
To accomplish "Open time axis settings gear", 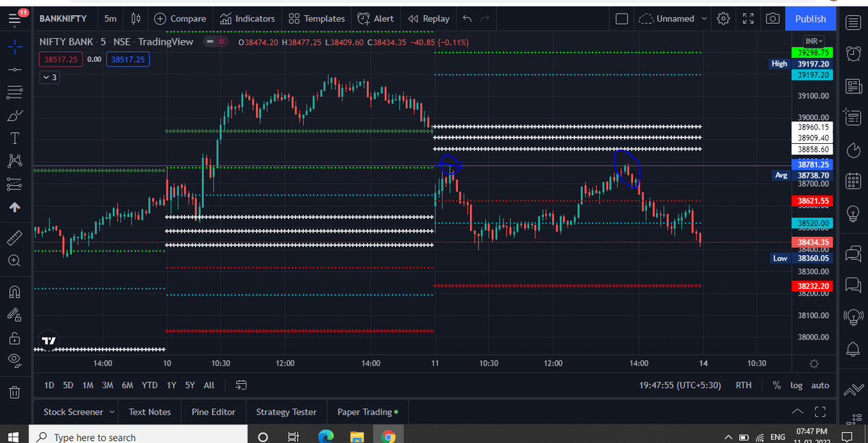I will coord(814,363).
